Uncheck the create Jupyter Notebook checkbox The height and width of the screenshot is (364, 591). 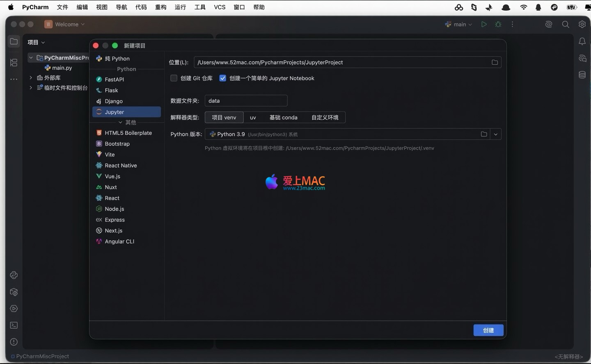tap(223, 78)
